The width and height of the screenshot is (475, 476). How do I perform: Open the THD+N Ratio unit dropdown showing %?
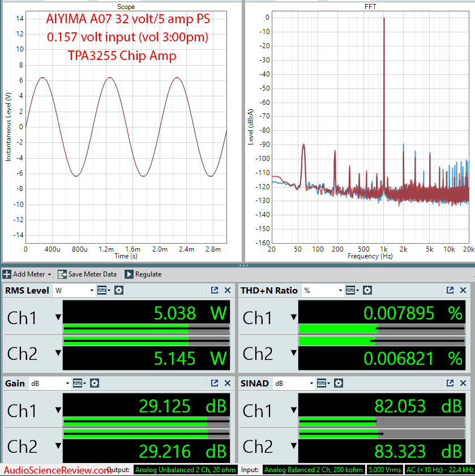click(x=323, y=291)
